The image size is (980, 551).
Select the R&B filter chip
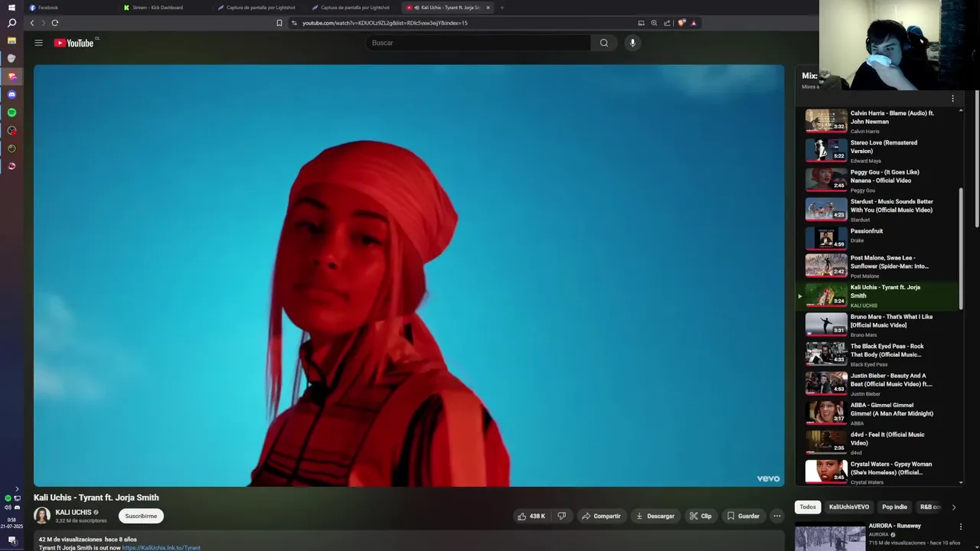(x=929, y=507)
